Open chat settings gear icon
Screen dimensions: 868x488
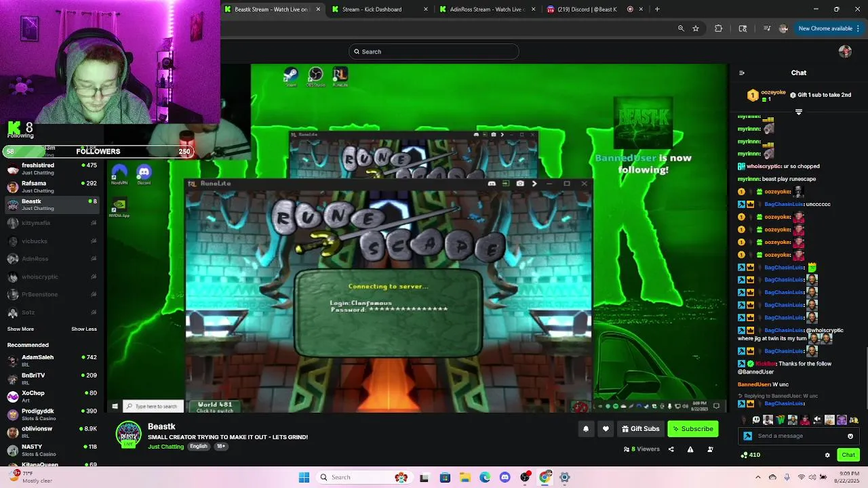pyautogui.click(x=827, y=455)
